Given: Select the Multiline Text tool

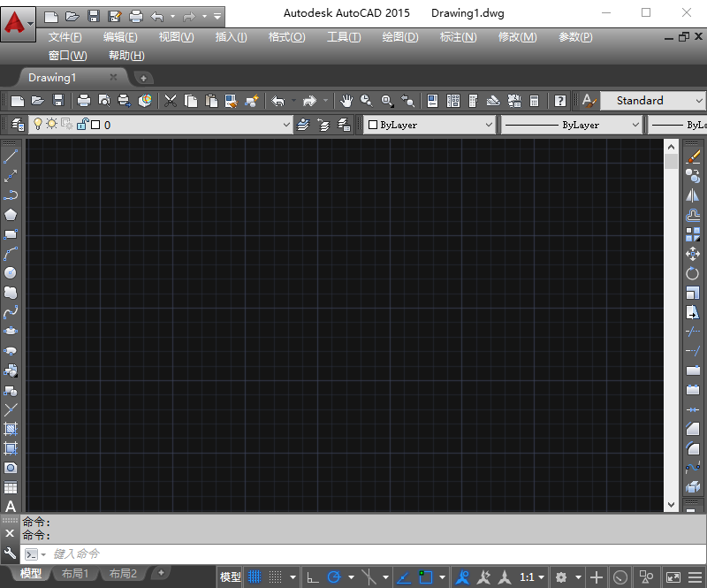Looking at the screenshot, I should 11,507.
